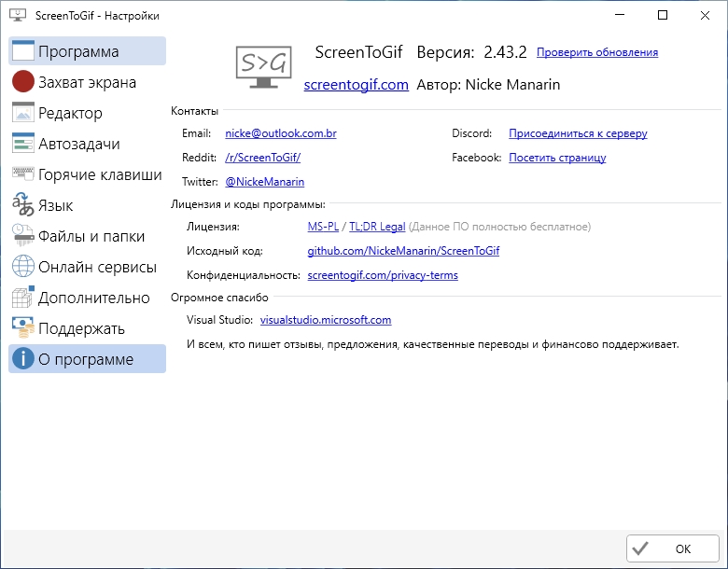Viewport: 728px width, 569px height.
Task: Open the Программа settings section
Action: [88, 51]
